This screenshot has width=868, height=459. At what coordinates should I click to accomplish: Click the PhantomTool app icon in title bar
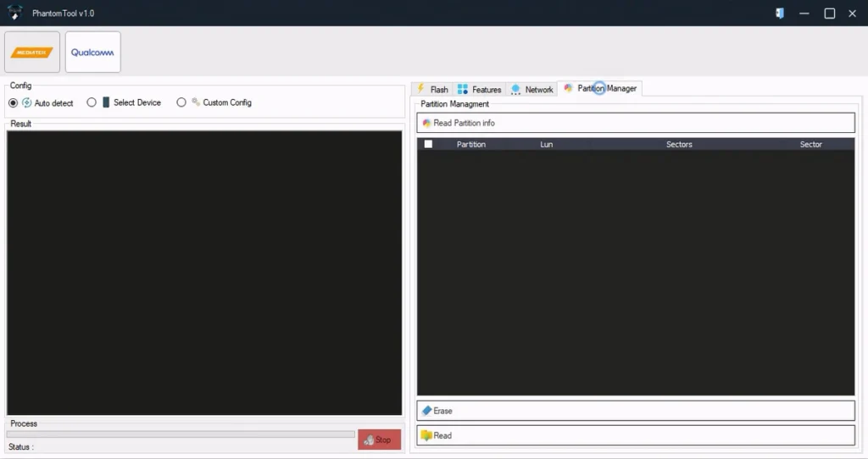tap(14, 13)
